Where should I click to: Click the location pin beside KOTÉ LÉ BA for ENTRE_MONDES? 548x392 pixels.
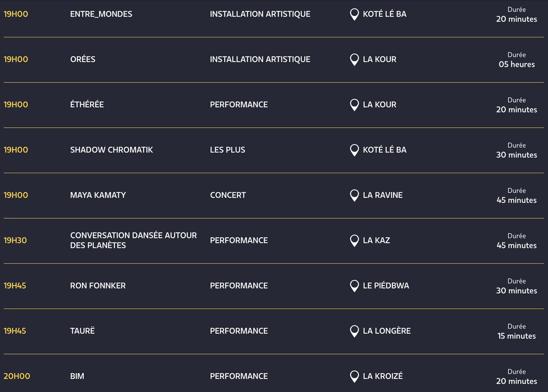pos(354,14)
